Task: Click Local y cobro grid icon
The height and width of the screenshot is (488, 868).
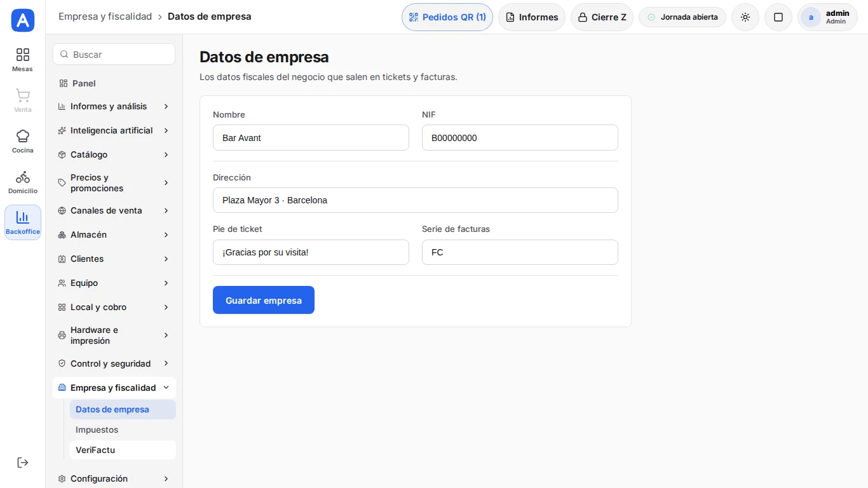Action: tap(62, 307)
